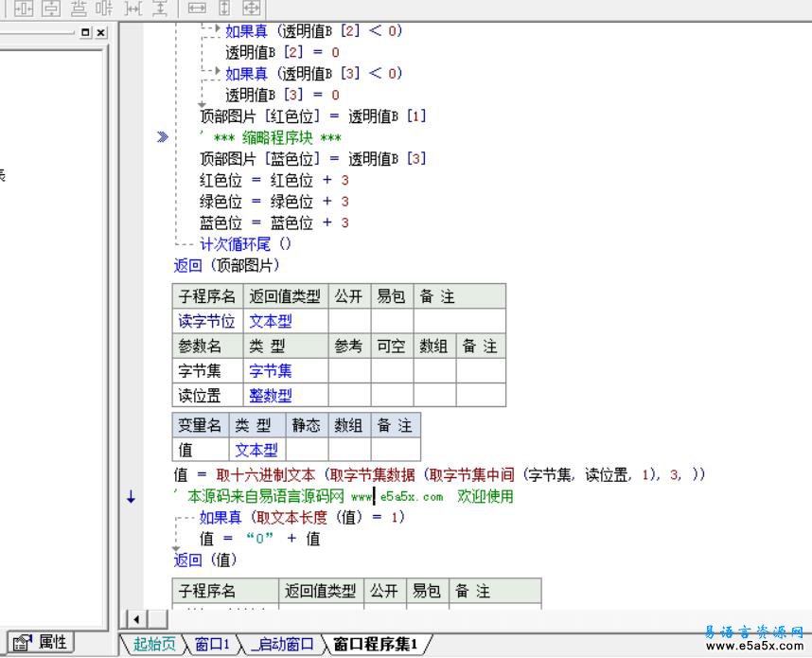
Task: Click line 顶部图片 [蓝色位] = 透明值B [3]
Action: pyautogui.click(x=313, y=158)
